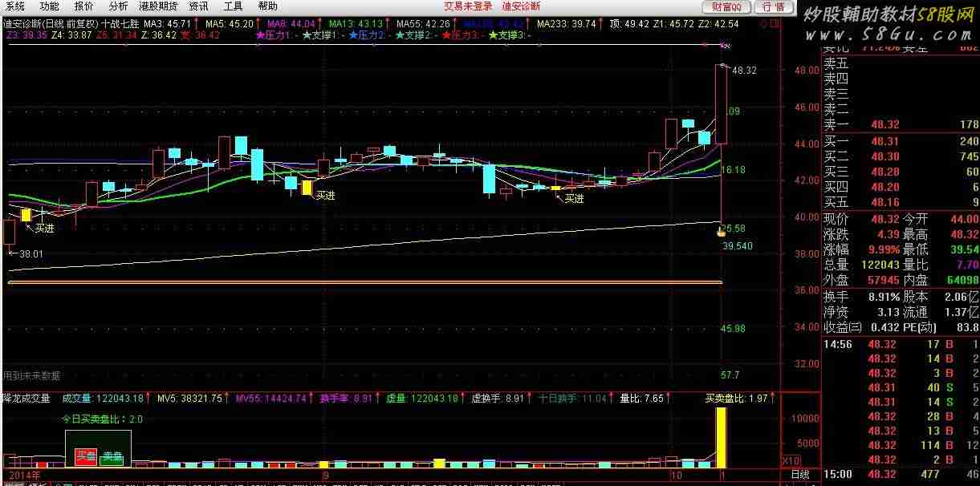980x486 pixels.
Task: Click the MA233: 39.74 indicator value
Action: 567,25
